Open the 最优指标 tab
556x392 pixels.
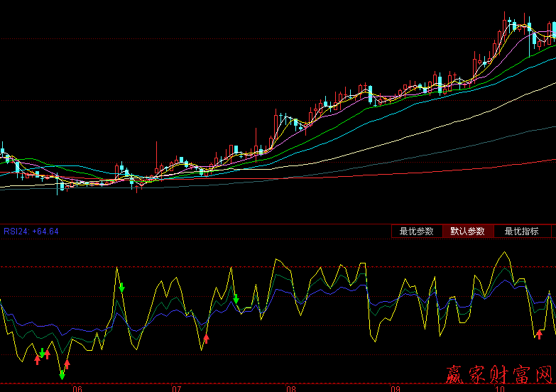[521, 232]
